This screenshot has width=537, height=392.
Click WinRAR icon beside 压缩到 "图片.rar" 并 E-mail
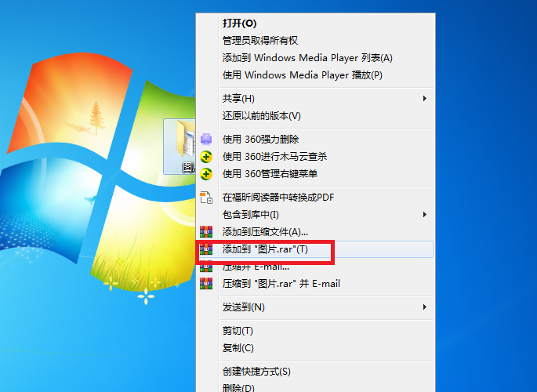point(206,284)
